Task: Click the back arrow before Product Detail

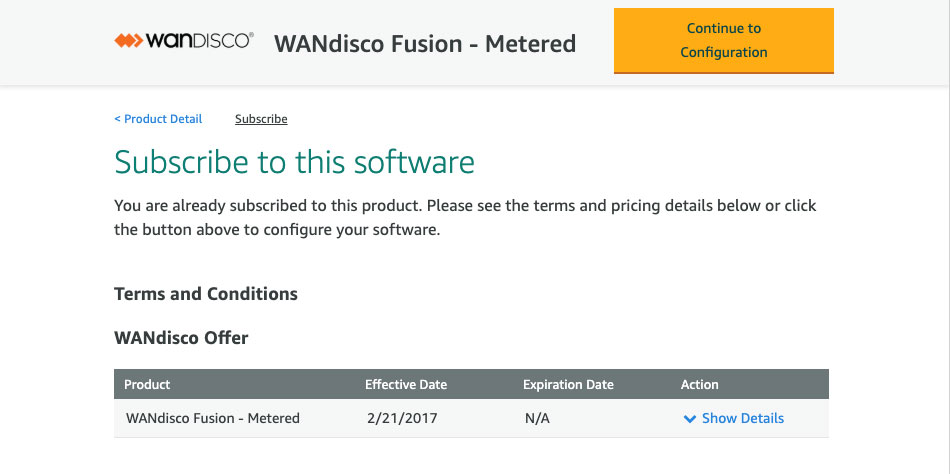Action: coord(117,119)
